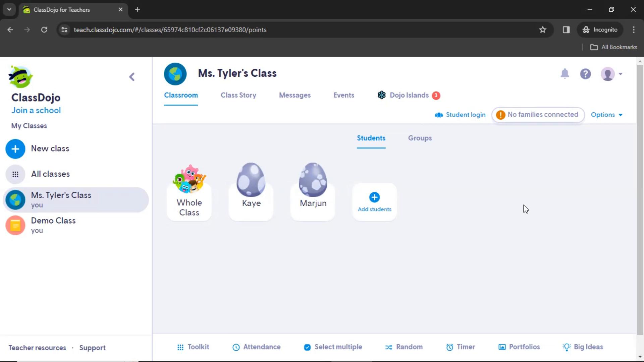The height and width of the screenshot is (362, 644).
Task: Click Join a school link
Action: 36,110
